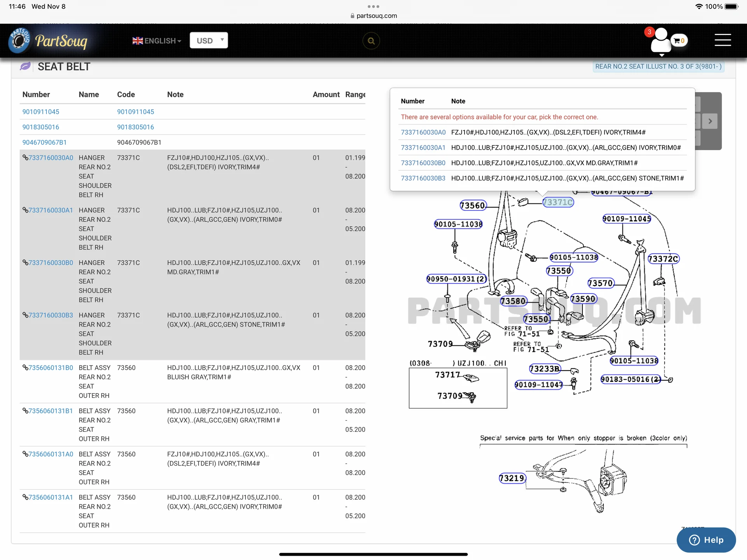Click the 73219 callout in lower diagram
Viewport: 747px width, 560px height.
[512, 478]
